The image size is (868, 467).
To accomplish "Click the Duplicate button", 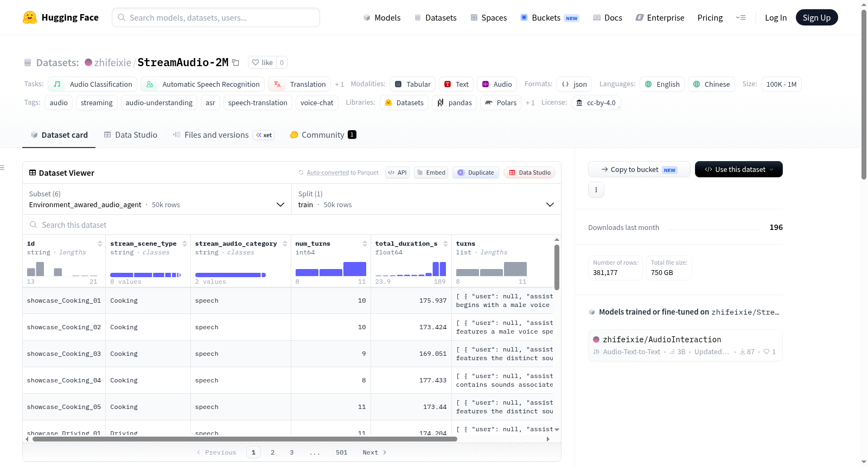I will (476, 172).
